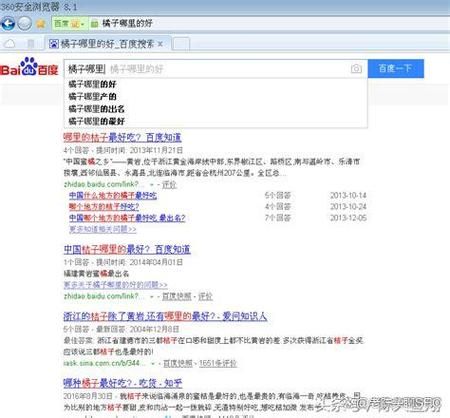Expand arrow next to iask.sina.com.cn URL
The image size is (450, 418).
click(x=153, y=363)
